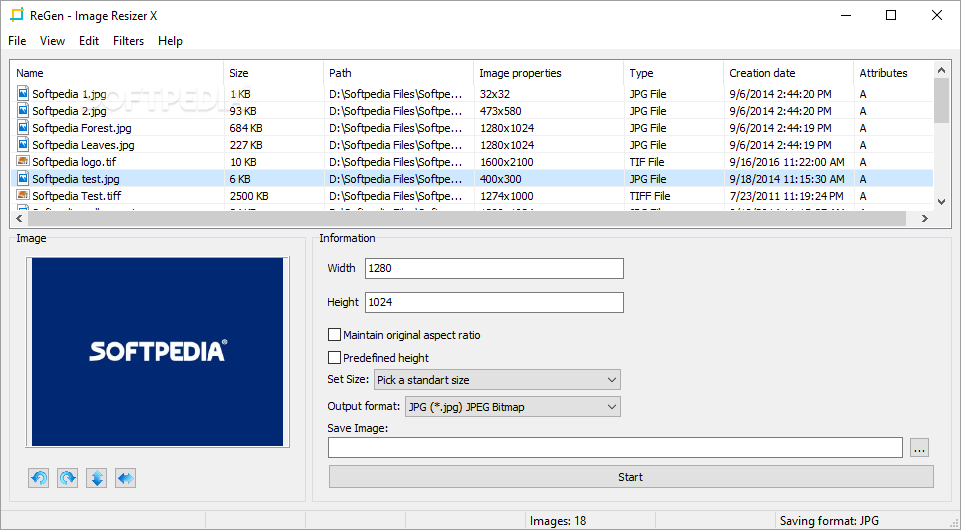This screenshot has height=530, width=961.
Task: Click the 2500 KB size cell
Action: [249, 196]
